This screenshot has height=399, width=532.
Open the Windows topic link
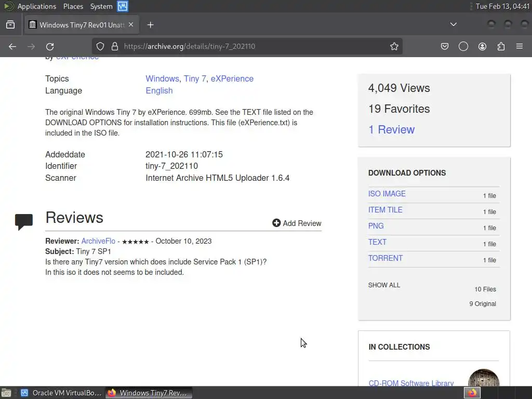tap(162, 79)
